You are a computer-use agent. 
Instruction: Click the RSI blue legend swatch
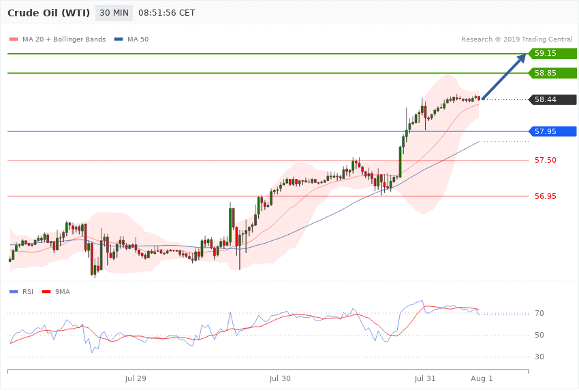coord(14,292)
